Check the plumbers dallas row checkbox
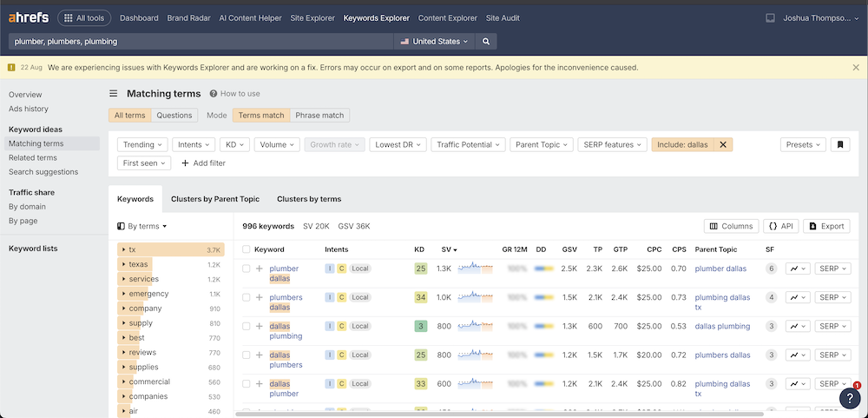Image resolution: width=868 pixels, height=418 pixels. pyautogui.click(x=247, y=297)
